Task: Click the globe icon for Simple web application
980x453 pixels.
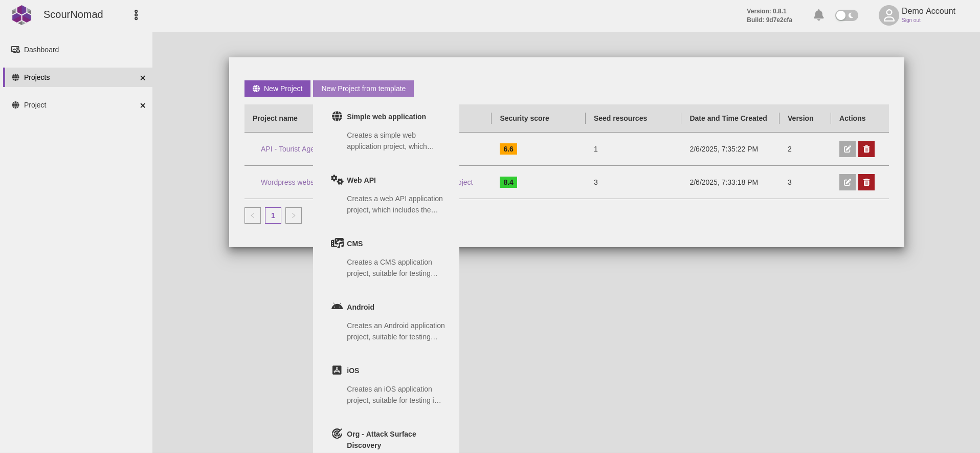Action: coord(337,116)
